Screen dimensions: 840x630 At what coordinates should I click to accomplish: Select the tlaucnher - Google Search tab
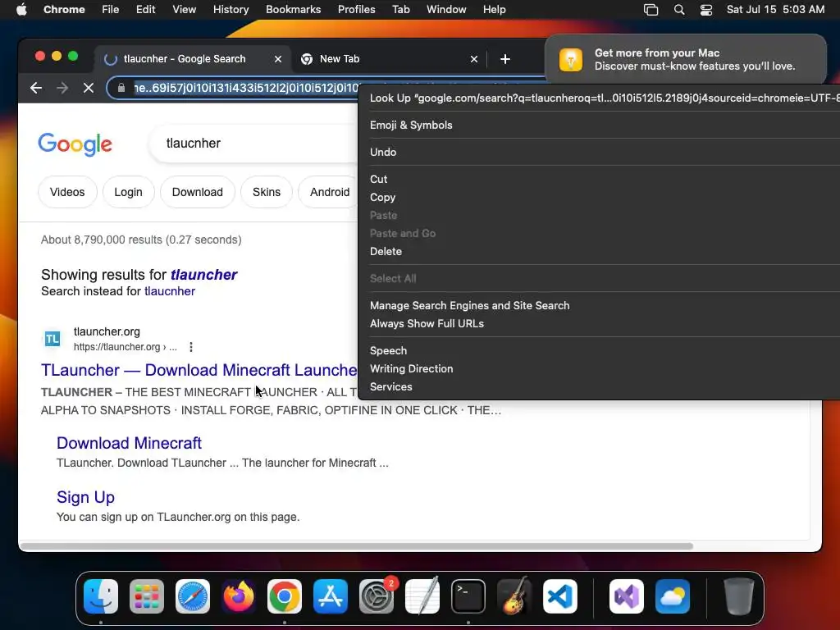click(194, 59)
